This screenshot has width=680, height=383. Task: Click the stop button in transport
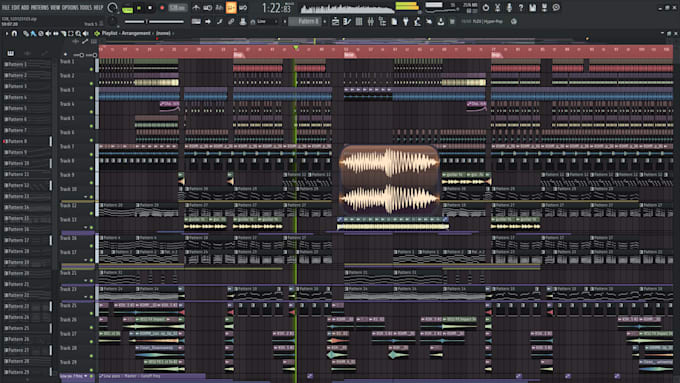(x=150, y=8)
